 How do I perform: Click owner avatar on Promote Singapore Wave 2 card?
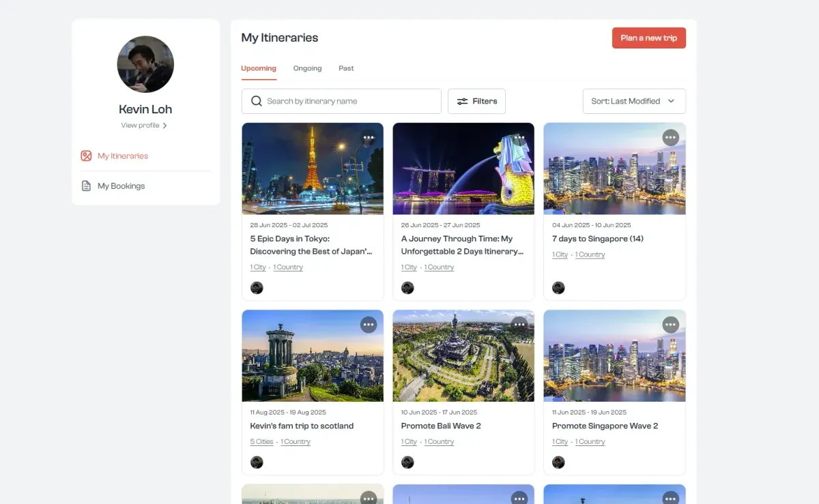[x=558, y=462]
